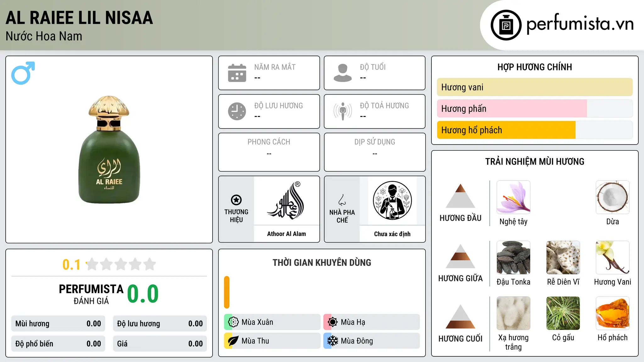Click the clock icon for Độ lưu hương

pyautogui.click(x=237, y=111)
